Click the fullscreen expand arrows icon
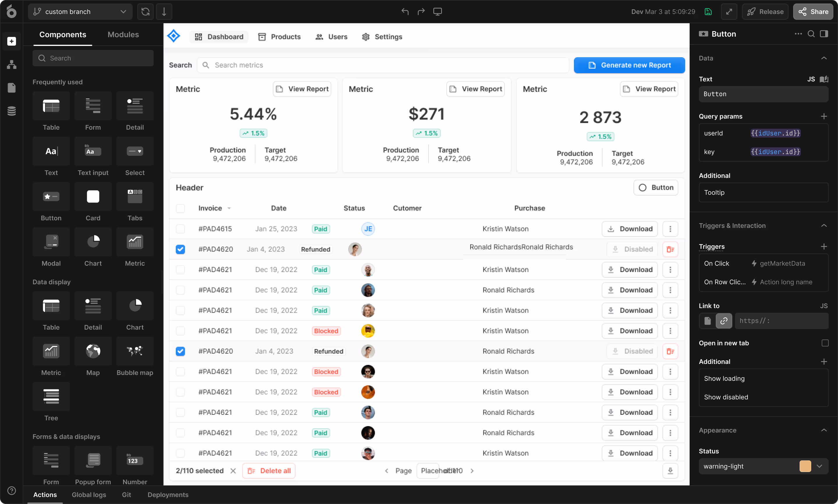 tap(729, 12)
